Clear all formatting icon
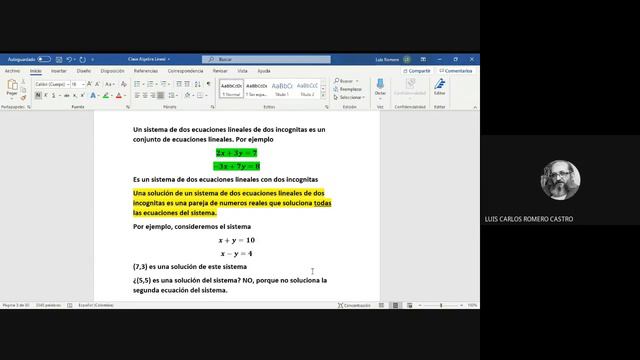Image resolution: width=640 pixels, height=360 pixels. (x=124, y=84)
